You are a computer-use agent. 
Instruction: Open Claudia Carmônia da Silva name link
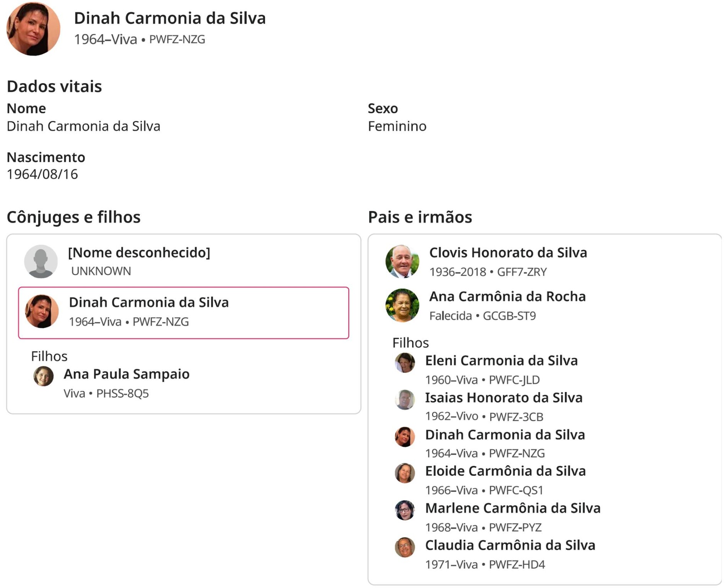point(510,545)
